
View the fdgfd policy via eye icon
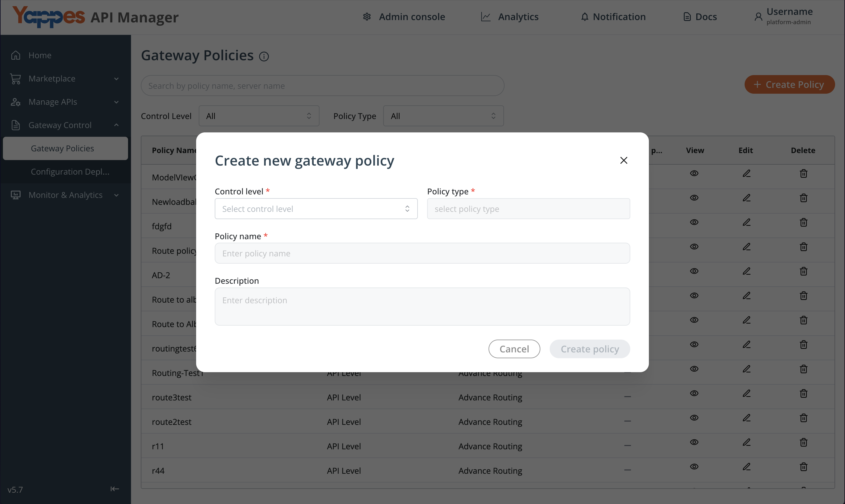click(694, 222)
